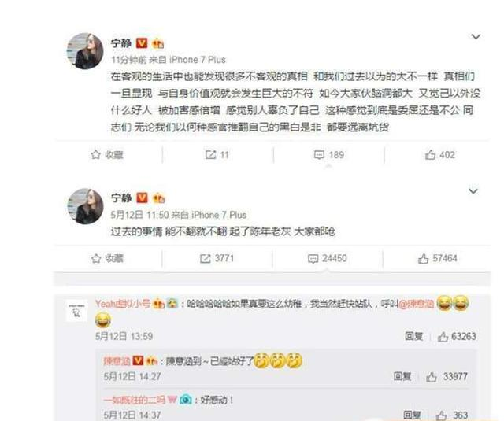This screenshot has width=504, height=421.
Task: Like the comment with 63263 thumbs up
Action: (x=443, y=337)
